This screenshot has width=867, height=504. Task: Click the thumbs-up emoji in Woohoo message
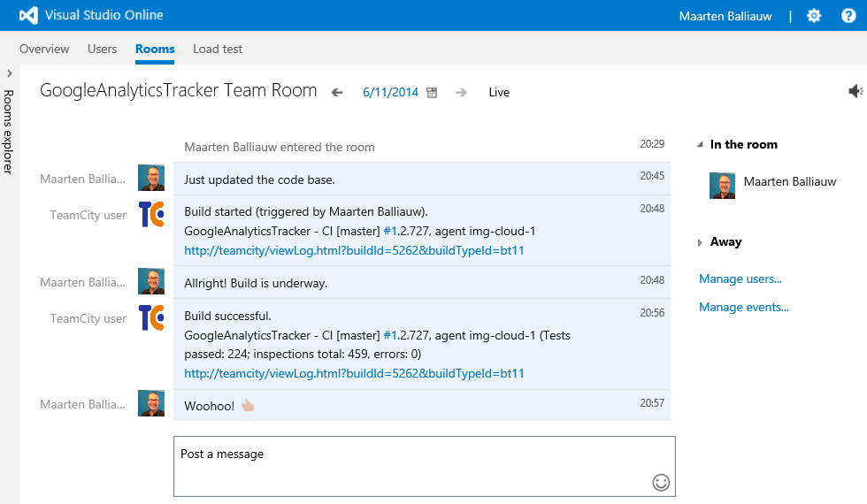tap(248, 405)
